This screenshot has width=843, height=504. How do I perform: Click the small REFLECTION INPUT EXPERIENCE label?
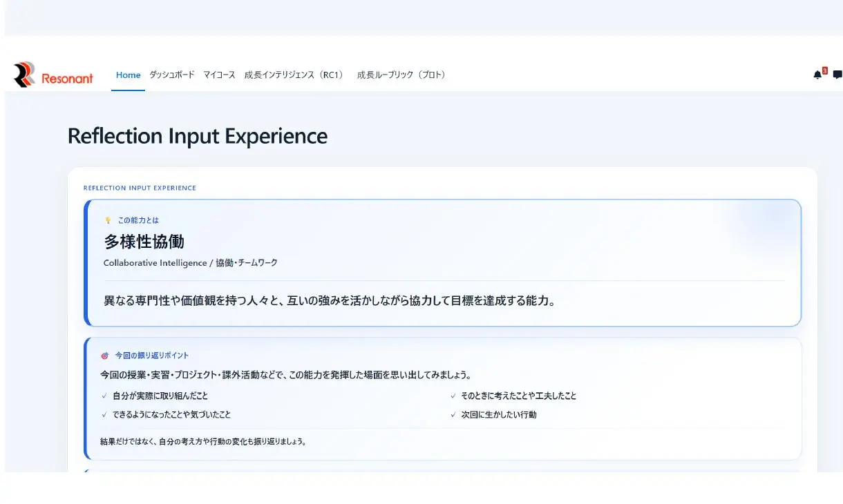[140, 188]
